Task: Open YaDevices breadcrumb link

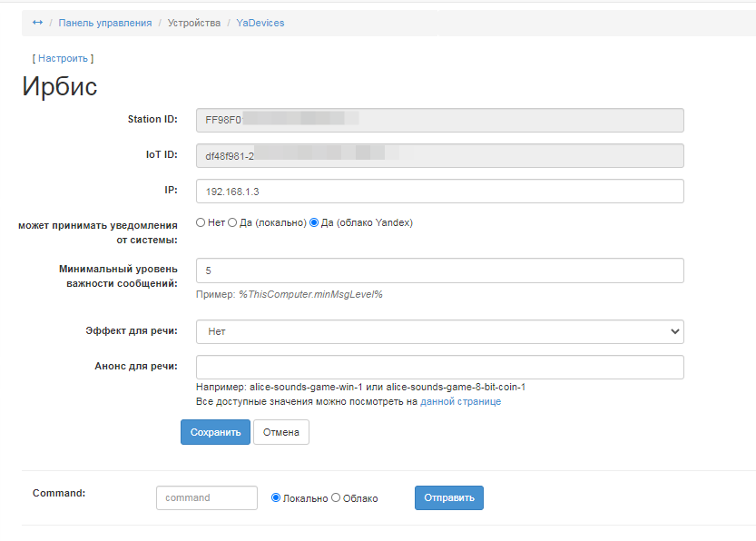Action: pyautogui.click(x=260, y=23)
